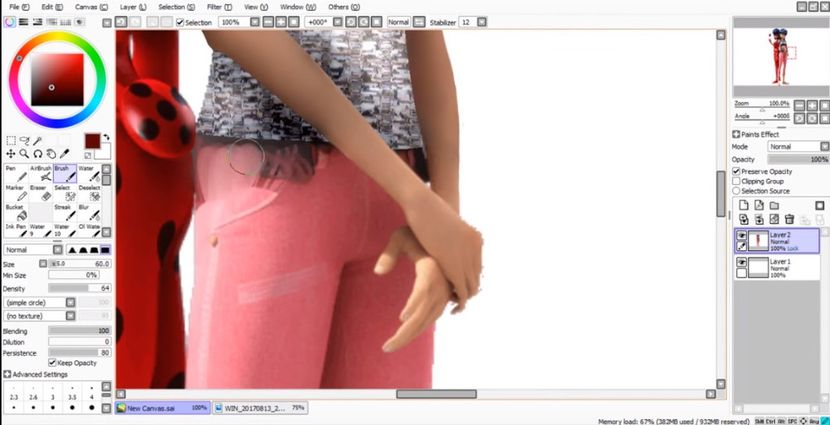Delete the current layer with trash icon
830x425 pixels.
click(789, 219)
